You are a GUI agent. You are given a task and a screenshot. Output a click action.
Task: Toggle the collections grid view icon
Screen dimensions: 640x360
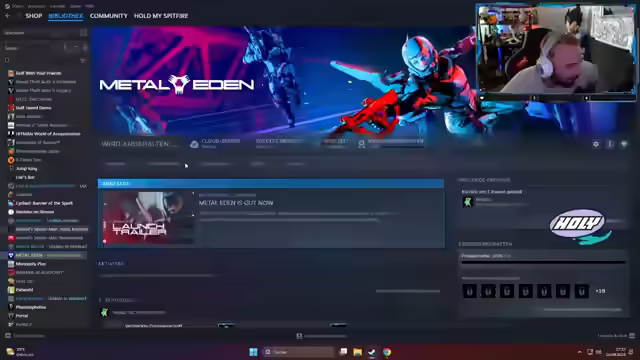[84, 33]
